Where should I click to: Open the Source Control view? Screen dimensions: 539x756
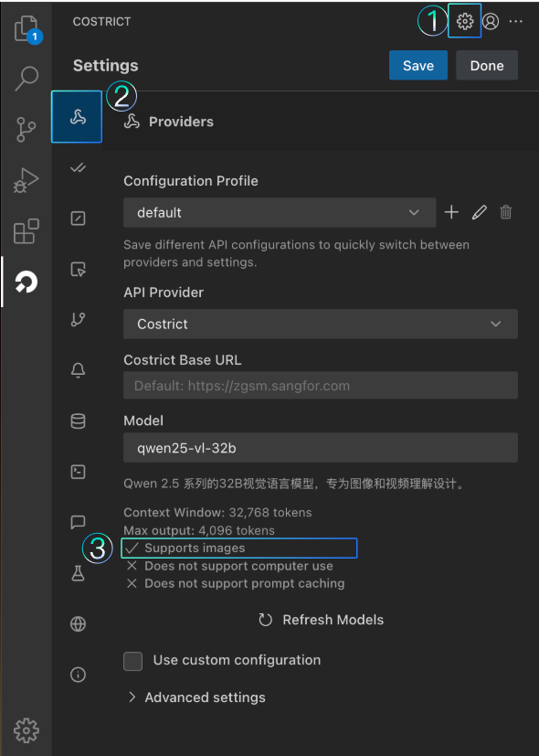coord(26,130)
